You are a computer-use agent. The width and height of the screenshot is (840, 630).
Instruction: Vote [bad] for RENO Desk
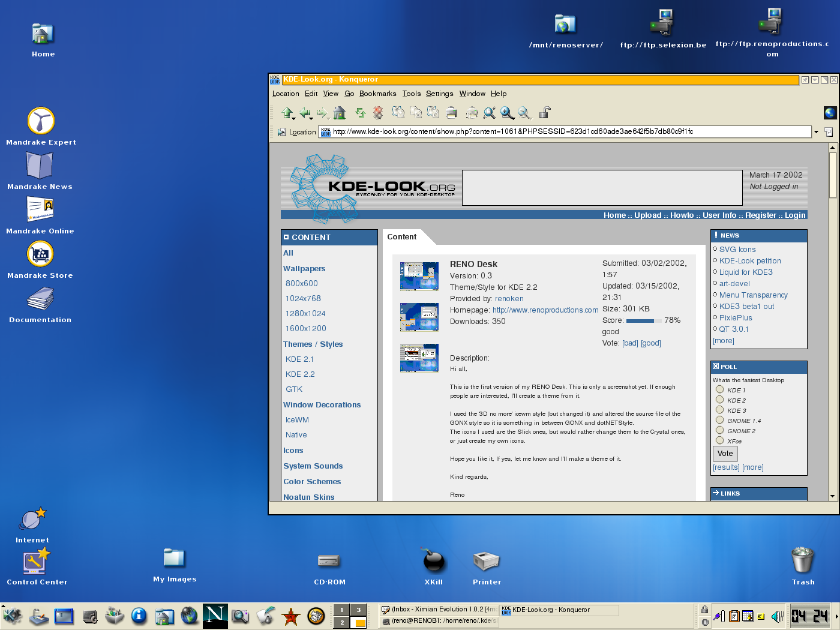pyautogui.click(x=630, y=343)
